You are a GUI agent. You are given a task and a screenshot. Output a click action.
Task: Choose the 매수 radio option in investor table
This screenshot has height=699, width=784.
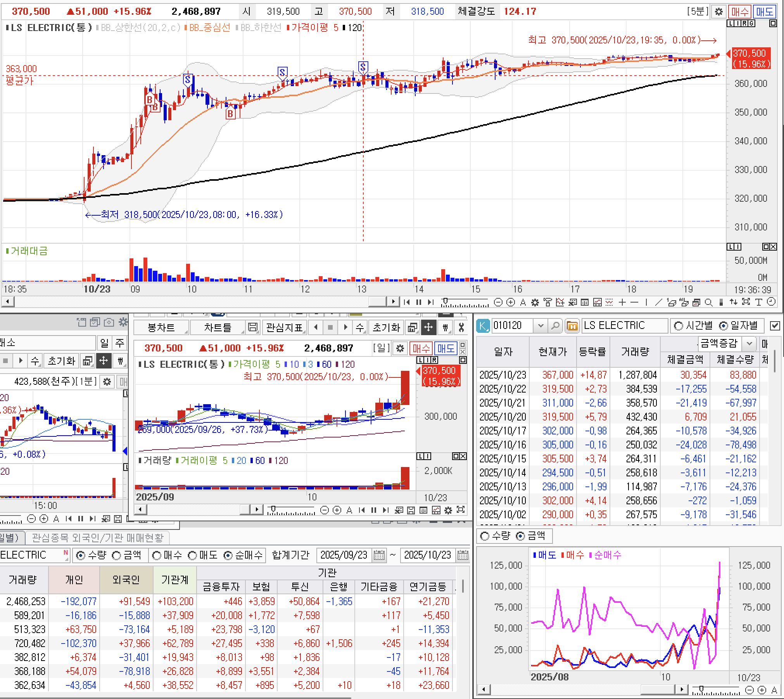tap(157, 555)
